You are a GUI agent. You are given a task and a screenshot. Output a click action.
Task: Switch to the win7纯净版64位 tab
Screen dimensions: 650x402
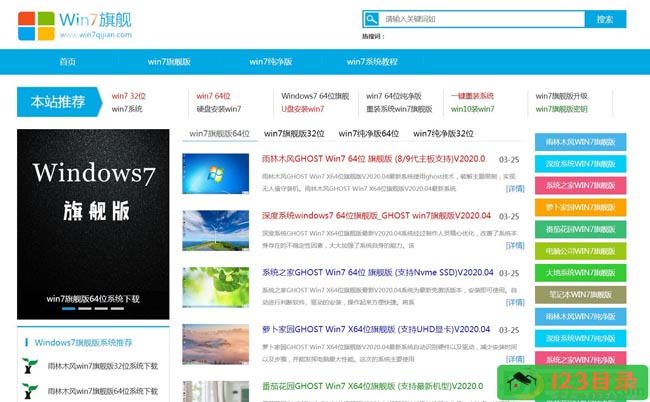(369, 133)
